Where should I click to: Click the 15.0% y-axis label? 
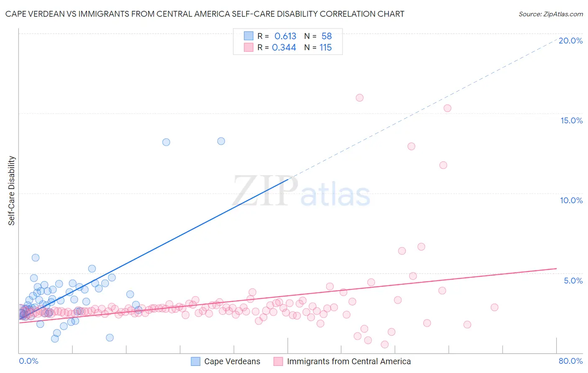pos(571,120)
